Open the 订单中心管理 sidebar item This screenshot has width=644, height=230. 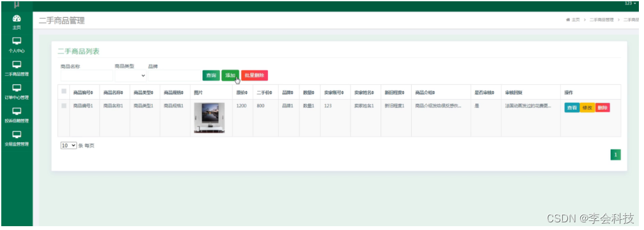coord(17,92)
